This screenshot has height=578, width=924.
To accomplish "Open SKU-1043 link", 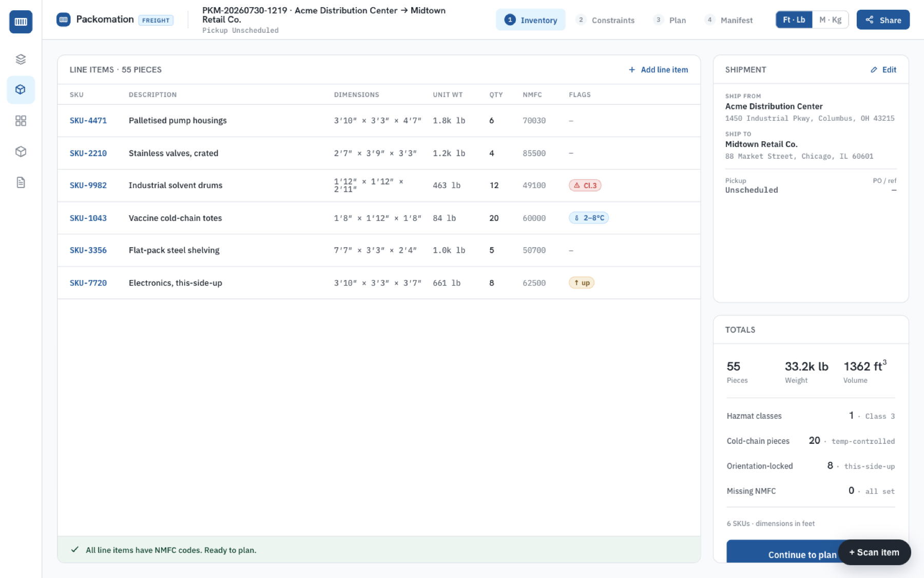I will tap(88, 218).
